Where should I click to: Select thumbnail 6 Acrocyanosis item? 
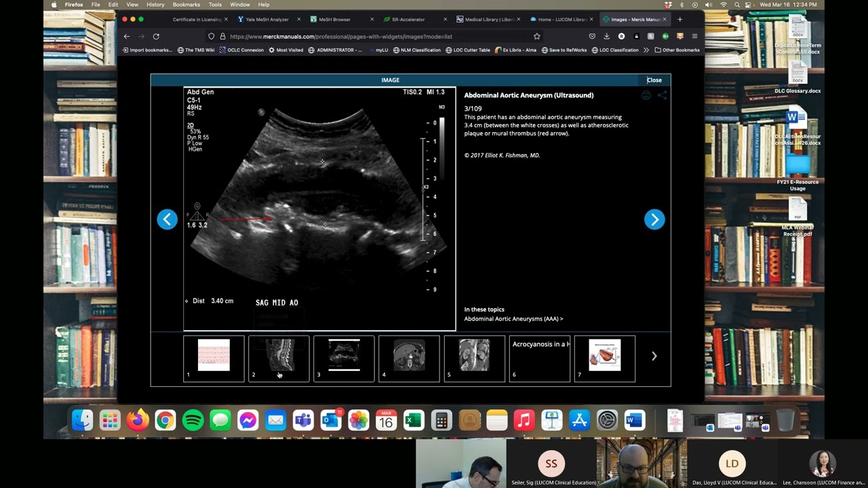[539, 359]
